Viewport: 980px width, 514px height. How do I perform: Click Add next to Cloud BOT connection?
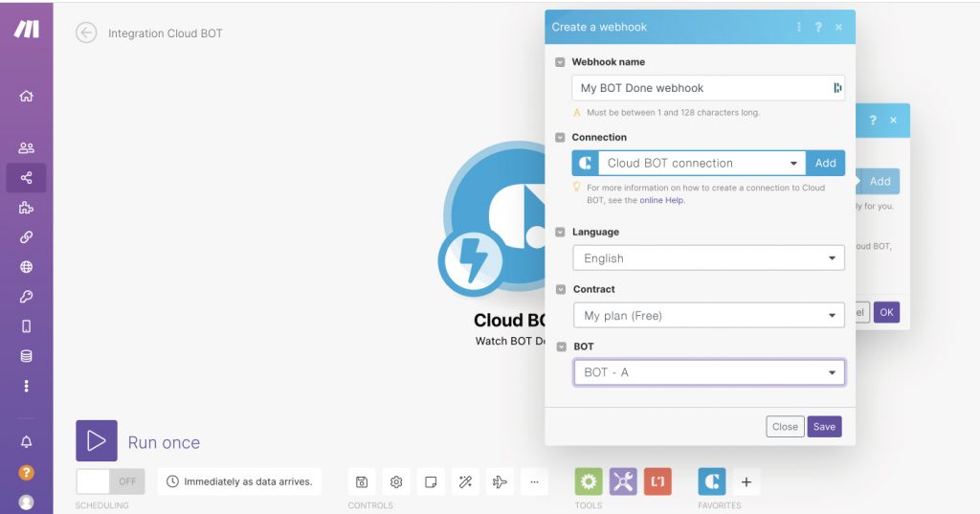(825, 164)
